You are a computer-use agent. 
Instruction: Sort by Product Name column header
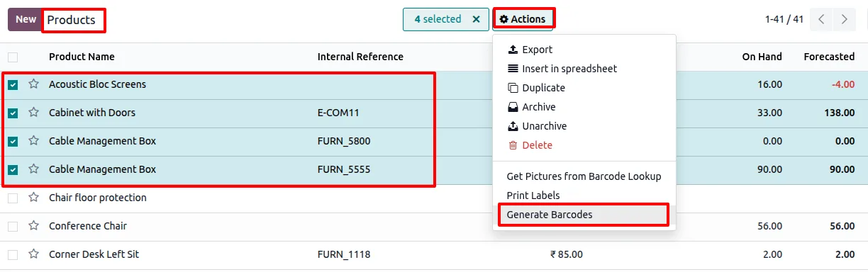pos(82,57)
